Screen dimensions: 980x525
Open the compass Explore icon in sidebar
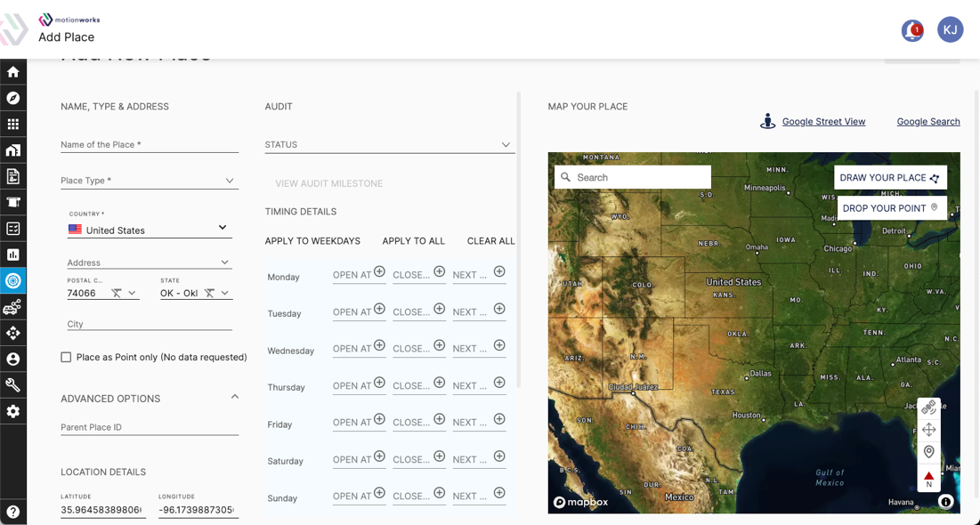(13, 98)
